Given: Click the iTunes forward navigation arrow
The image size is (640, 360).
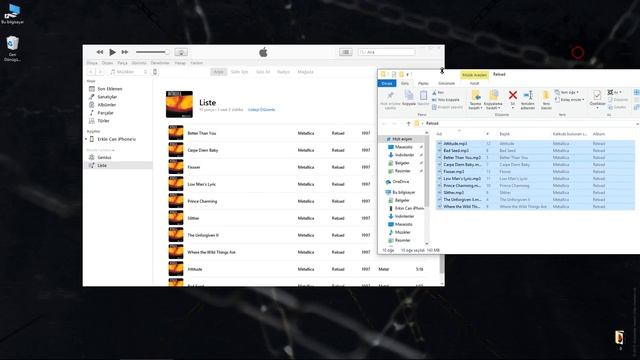Looking at the screenshot, I should coord(100,72).
